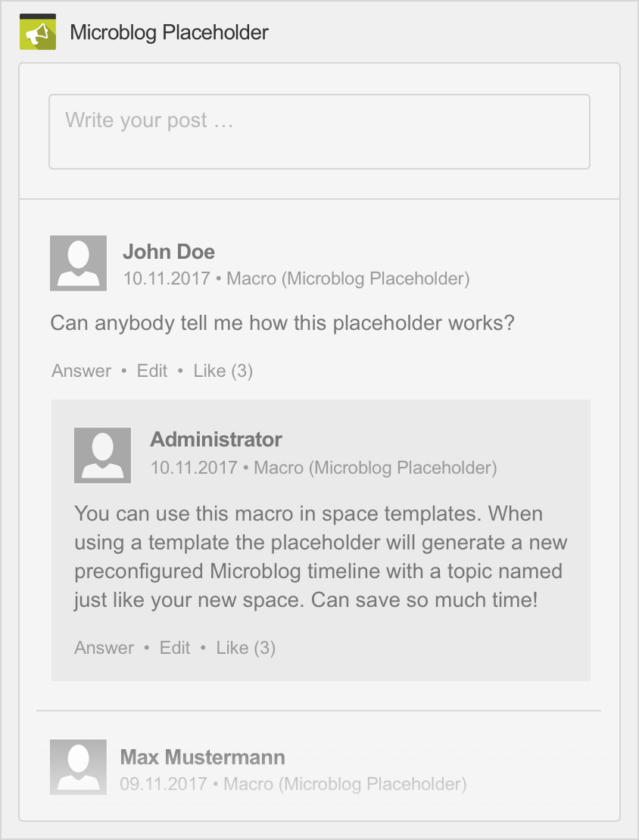Open Macro topic link in Max Mustermann's post

344,784
